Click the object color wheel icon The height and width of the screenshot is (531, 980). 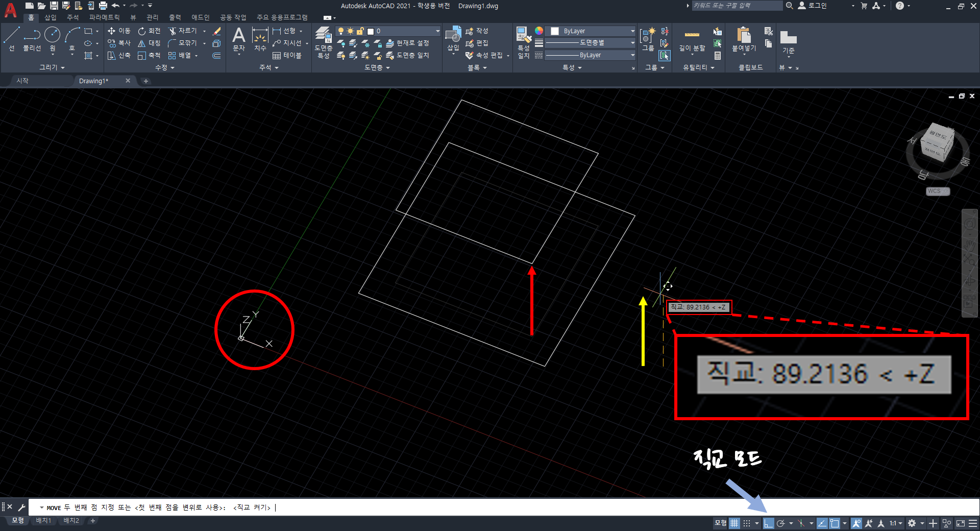click(539, 31)
